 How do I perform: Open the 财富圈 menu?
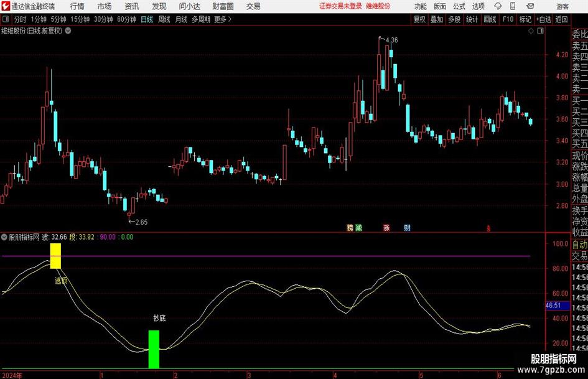pyautogui.click(x=223, y=6)
